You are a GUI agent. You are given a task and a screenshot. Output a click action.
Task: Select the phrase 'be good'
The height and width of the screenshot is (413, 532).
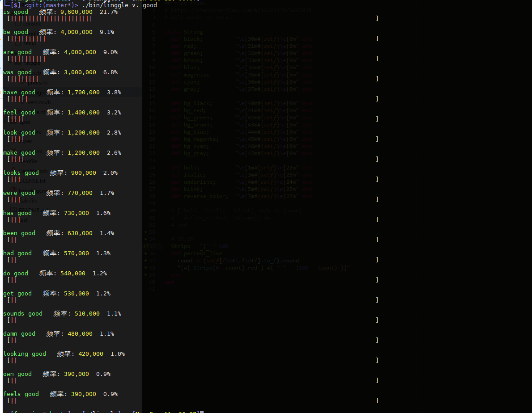[16, 32]
